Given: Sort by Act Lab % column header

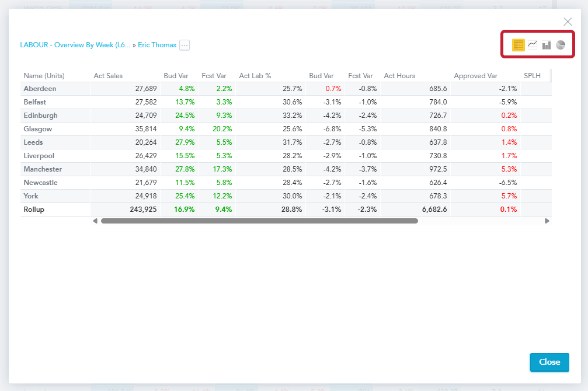Looking at the screenshot, I should pyautogui.click(x=255, y=76).
